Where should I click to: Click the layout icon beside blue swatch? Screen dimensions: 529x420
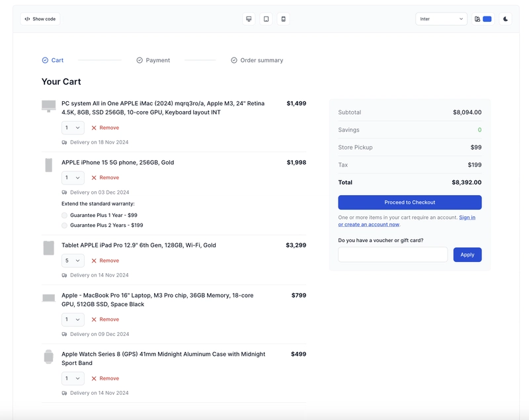click(477, 19)
